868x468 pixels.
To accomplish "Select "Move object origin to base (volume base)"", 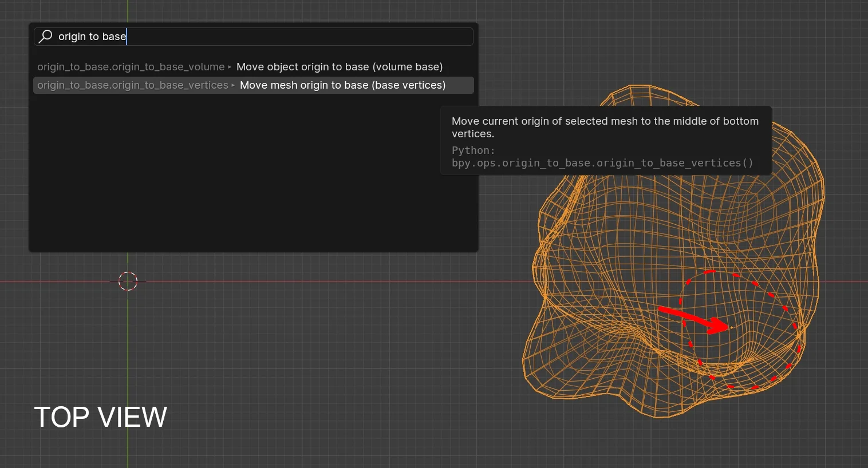I will click(x=340, y=66).
